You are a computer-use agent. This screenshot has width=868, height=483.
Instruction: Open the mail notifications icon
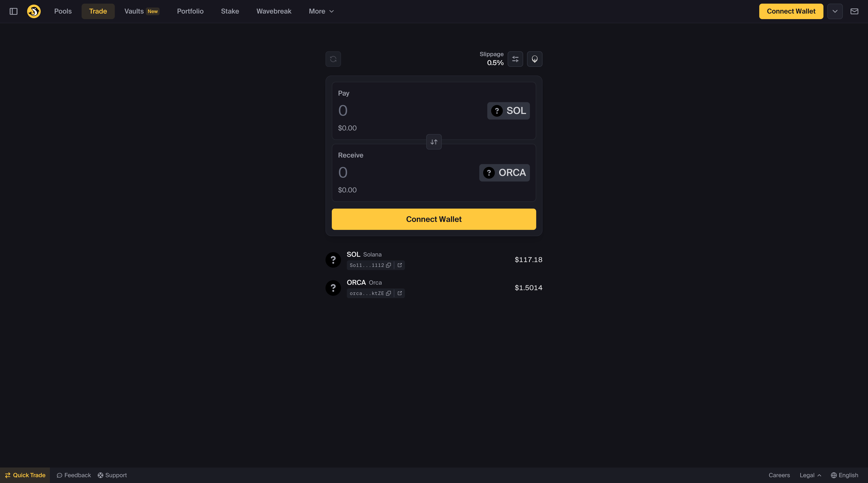[854, 11]
